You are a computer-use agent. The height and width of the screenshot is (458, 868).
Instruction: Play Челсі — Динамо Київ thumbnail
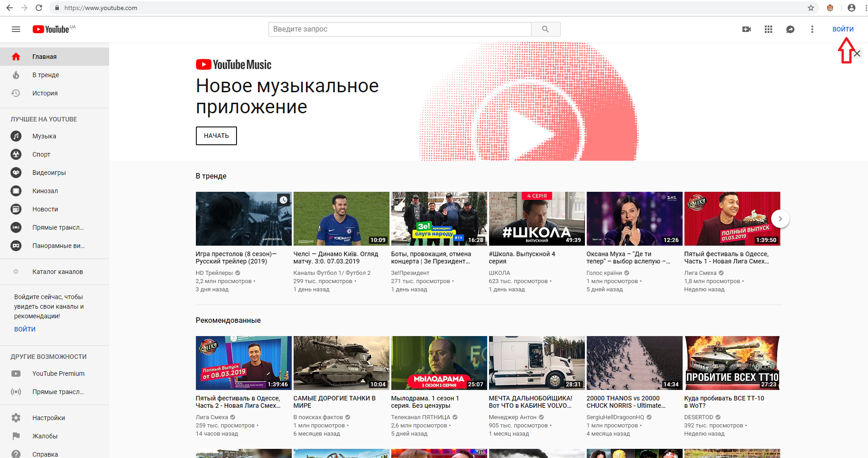click(x=342, y=219)
